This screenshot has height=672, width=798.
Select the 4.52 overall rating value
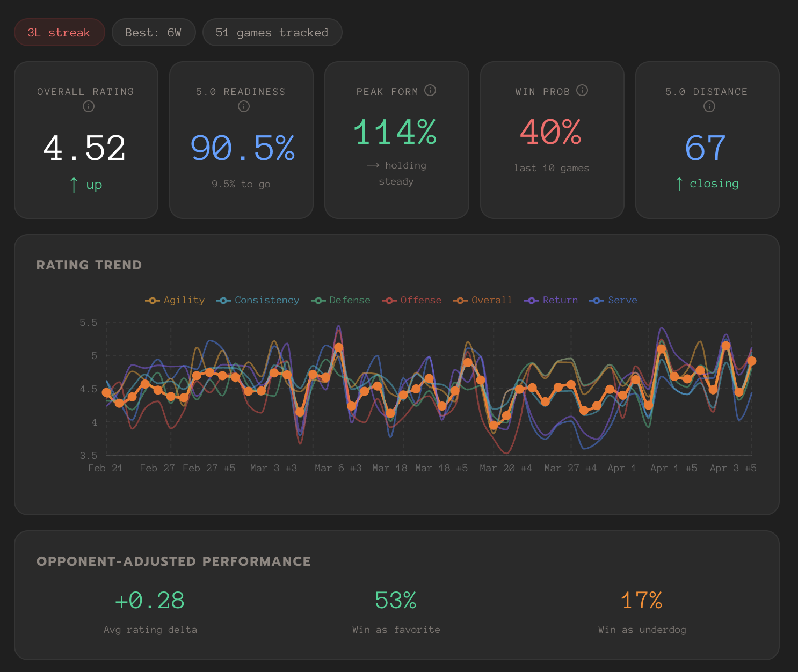[x=85, y=148]
